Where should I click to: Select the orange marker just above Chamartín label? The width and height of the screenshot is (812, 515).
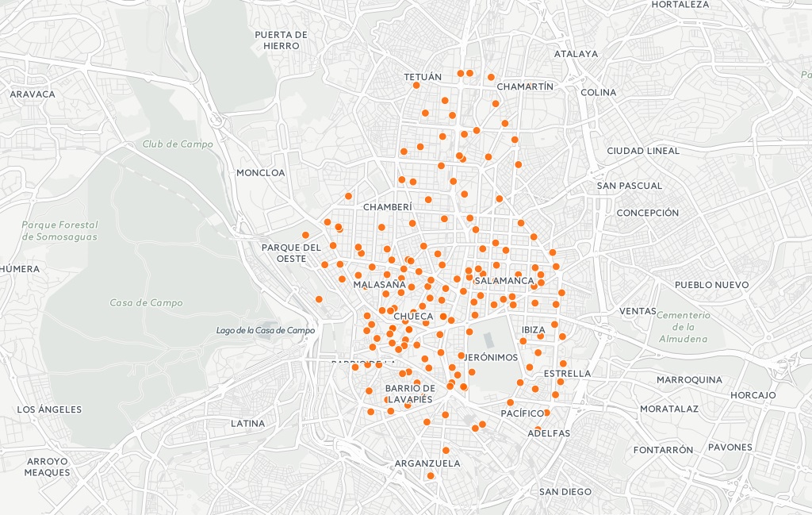point(491,77)
